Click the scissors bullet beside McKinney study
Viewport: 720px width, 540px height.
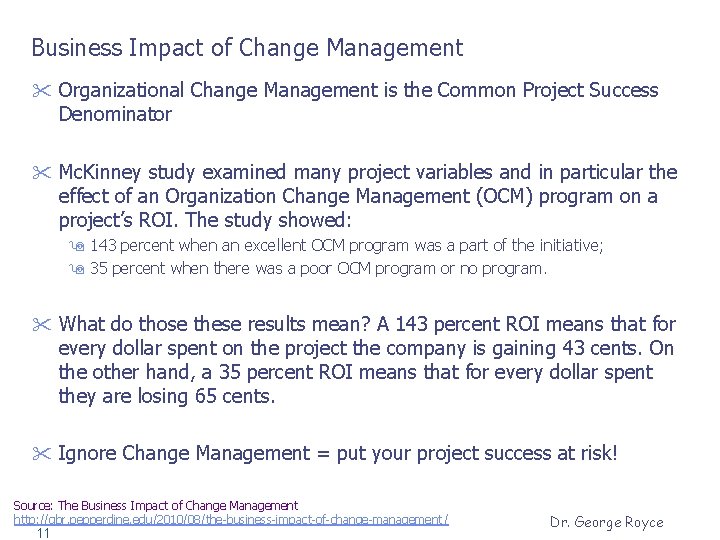pyautogui.click(x=41, y=173)
